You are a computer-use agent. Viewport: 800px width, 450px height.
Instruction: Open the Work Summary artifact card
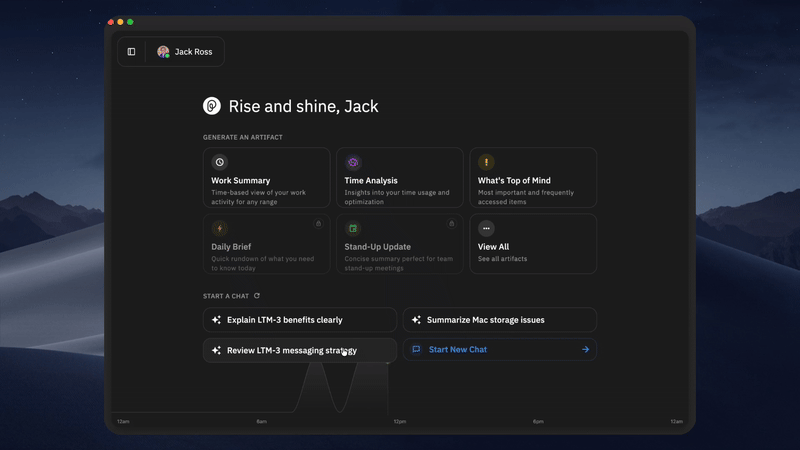[266, 178]
